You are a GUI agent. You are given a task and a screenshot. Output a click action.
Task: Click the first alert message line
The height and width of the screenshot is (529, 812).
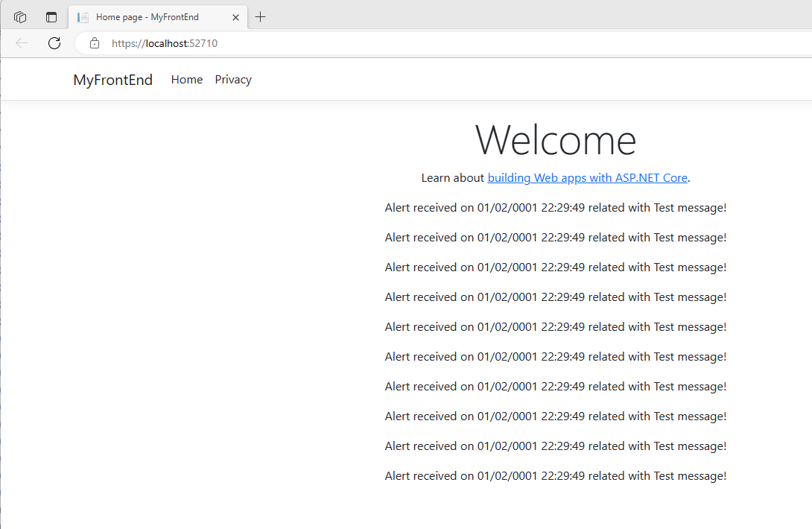[x=555, y=207]
